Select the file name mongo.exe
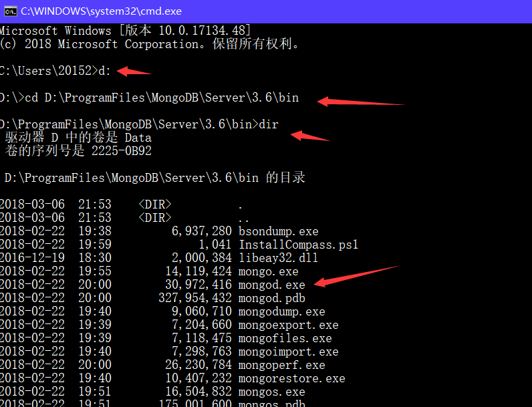532x407 pixels. point(269,271)
